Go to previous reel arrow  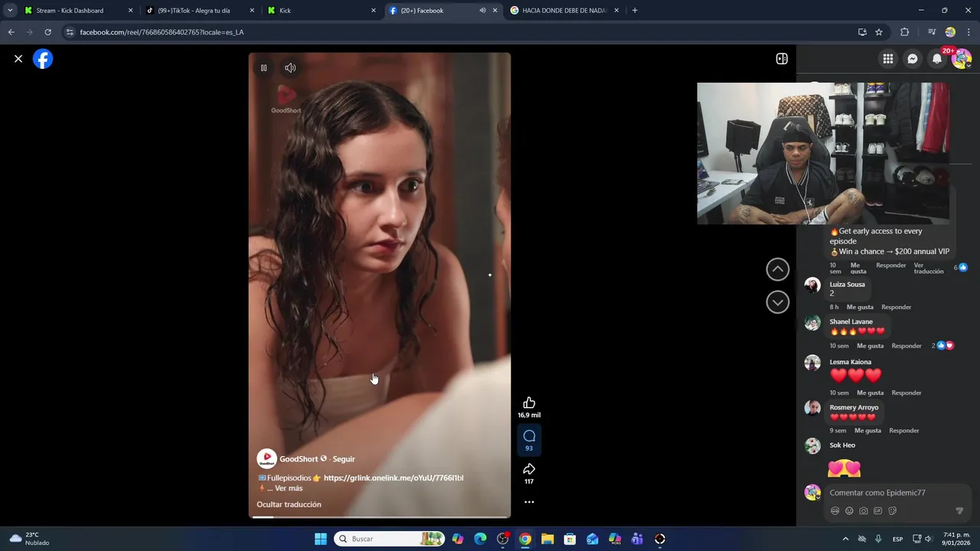[778, 269]
